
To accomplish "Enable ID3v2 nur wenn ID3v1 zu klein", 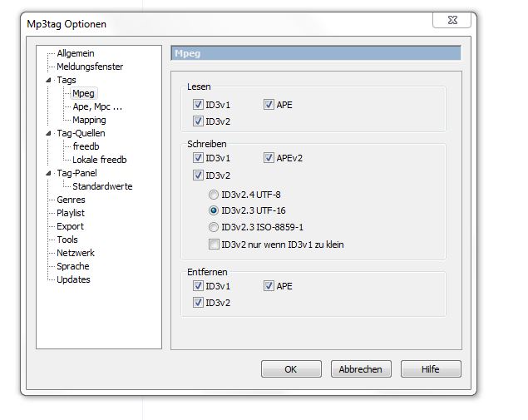I will (x=214, y=245).
